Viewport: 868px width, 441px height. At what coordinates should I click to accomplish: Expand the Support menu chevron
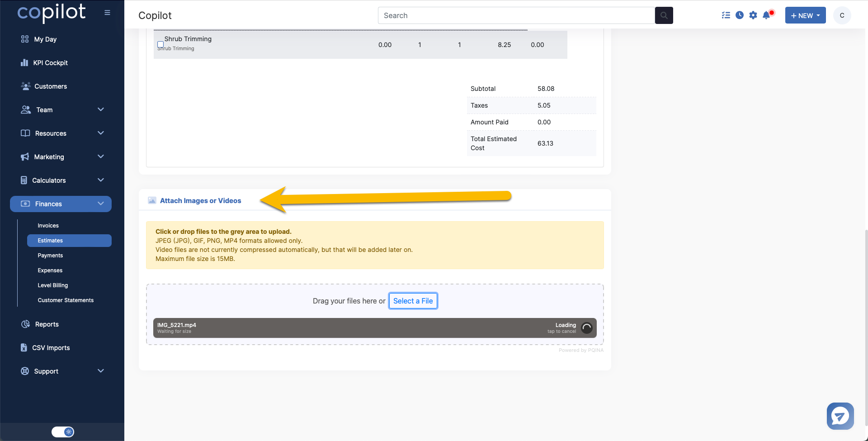(x=101, y=371)
